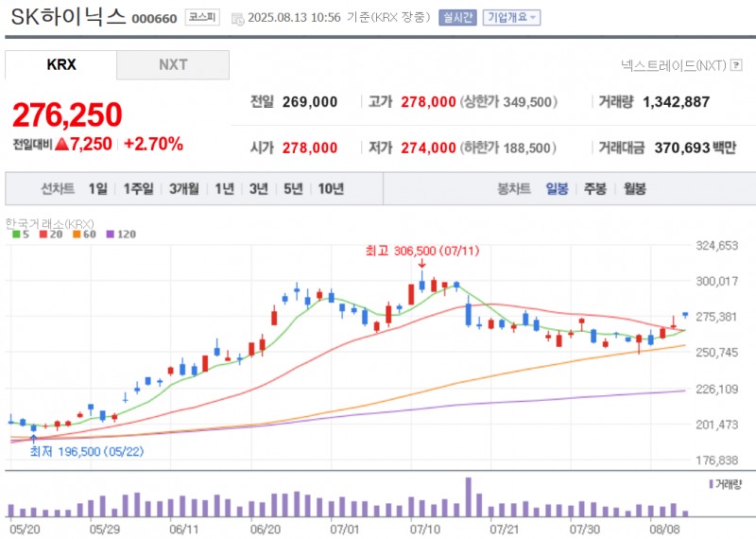Select the 1일 line chart period
This screenshot has height=539, width=756.
point(98,189)
